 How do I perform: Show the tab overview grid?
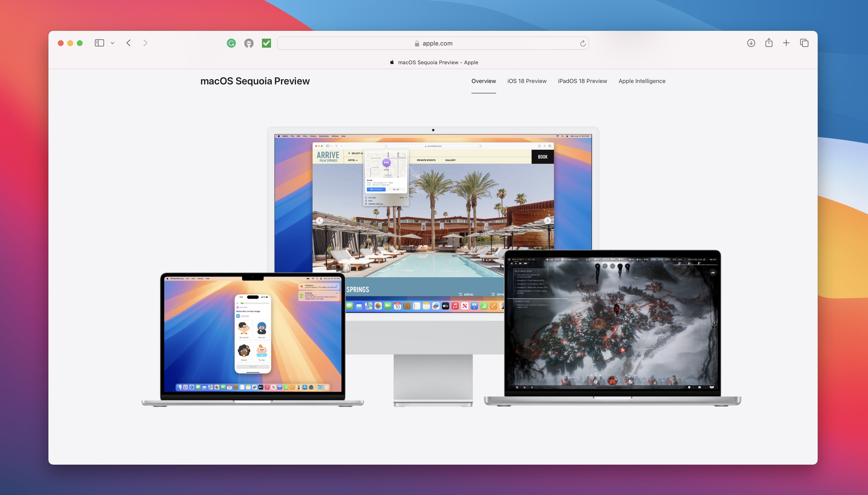pos(804,43)
